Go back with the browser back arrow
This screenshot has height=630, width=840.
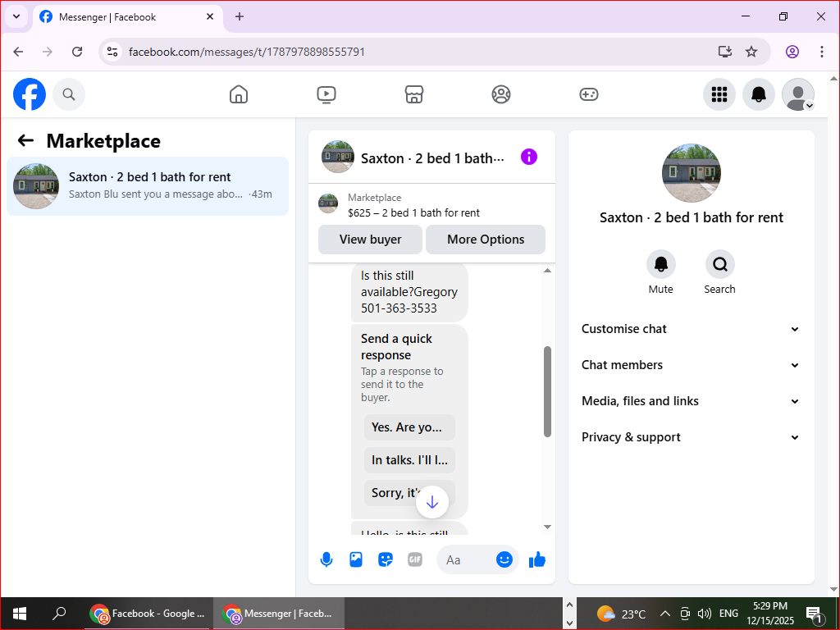pyautogui.click(x=18, y=52)
